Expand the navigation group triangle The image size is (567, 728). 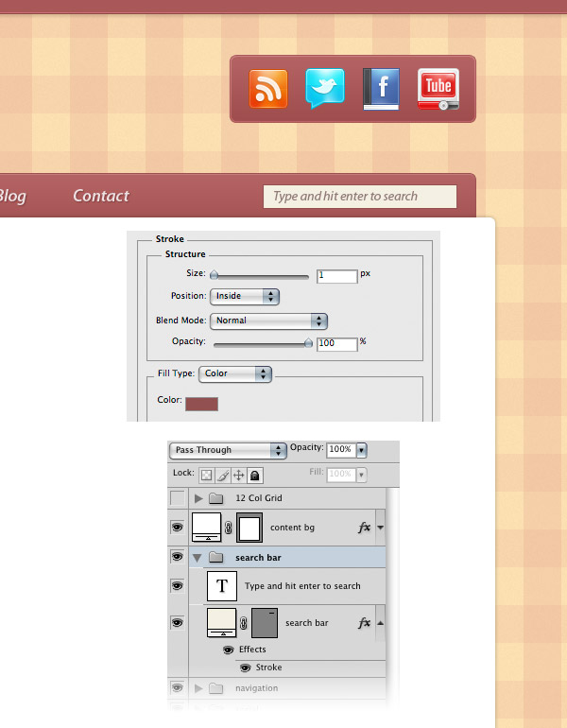point(198,688)
